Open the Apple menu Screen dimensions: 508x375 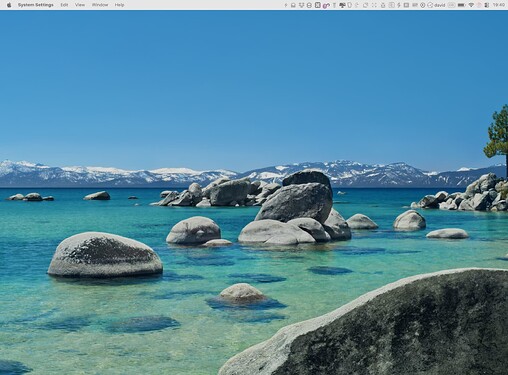tap(9, 5)
